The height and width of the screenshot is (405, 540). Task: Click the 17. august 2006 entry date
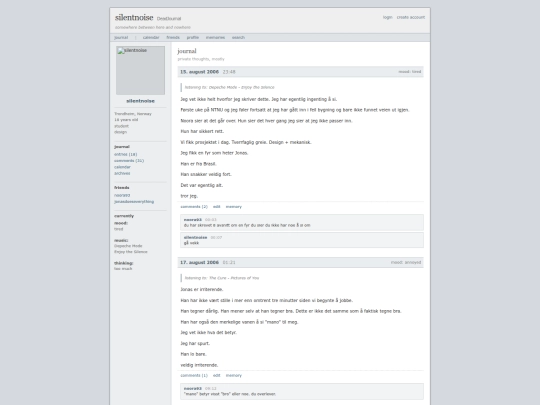point(199,262)
